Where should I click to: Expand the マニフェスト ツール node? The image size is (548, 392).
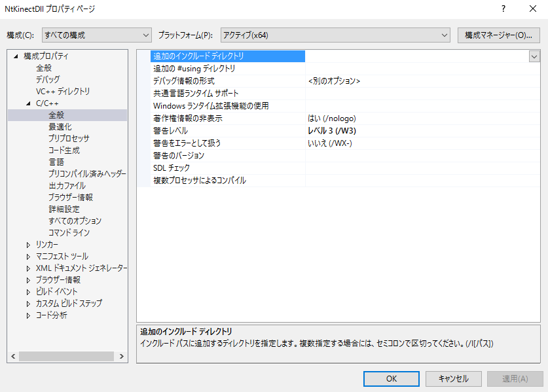click(x=28, y=257)
